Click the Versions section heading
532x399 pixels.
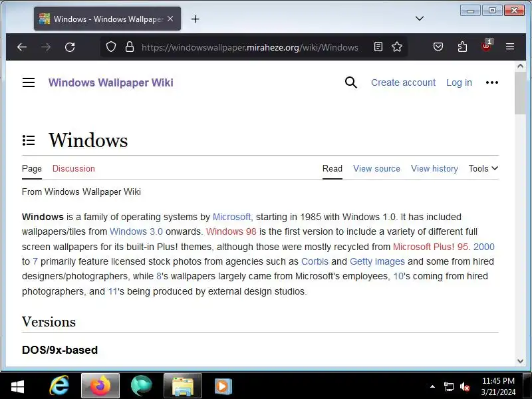tap(49, 322)
